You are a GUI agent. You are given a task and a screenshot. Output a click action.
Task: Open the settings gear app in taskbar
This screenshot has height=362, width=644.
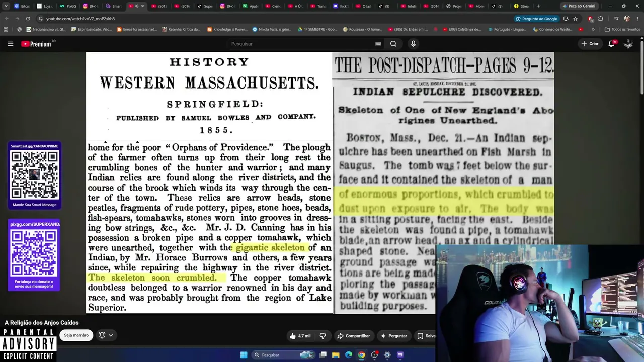click(387, 355)
